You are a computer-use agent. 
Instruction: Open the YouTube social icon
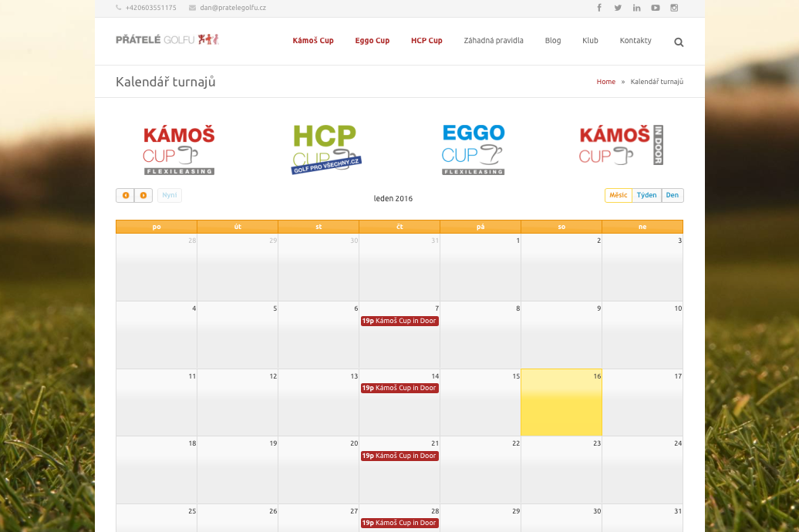tap(656, 8)
